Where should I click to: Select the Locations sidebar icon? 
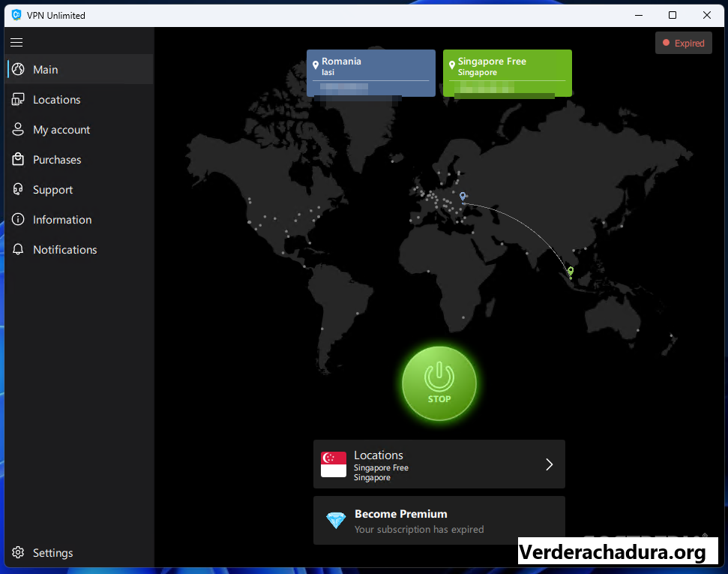coord(18,100)
